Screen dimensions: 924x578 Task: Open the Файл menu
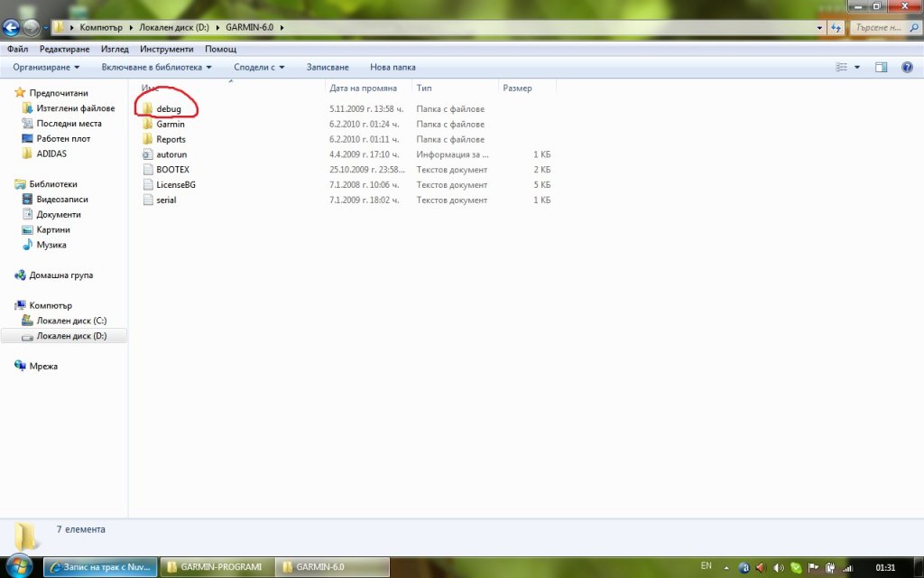pos(18,49)
